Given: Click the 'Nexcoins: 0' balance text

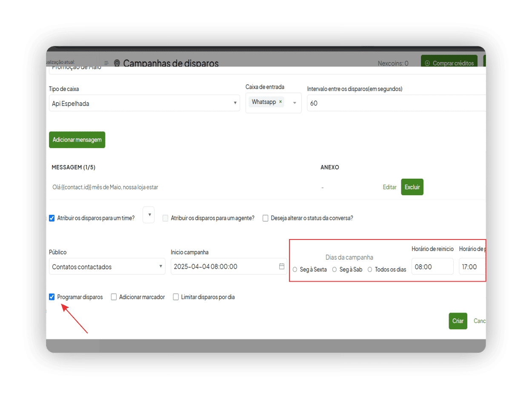Looking at the screenshot, I should 393,63.
